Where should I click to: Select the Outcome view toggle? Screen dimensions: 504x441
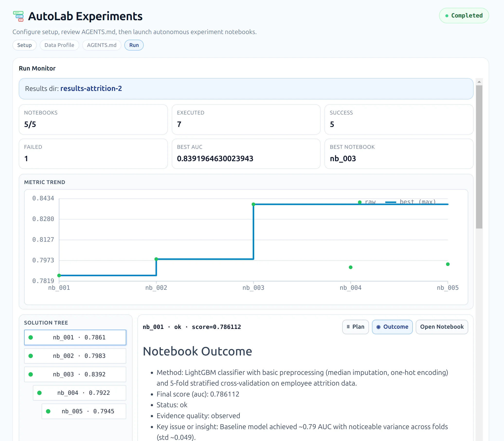tap(392, 327)
